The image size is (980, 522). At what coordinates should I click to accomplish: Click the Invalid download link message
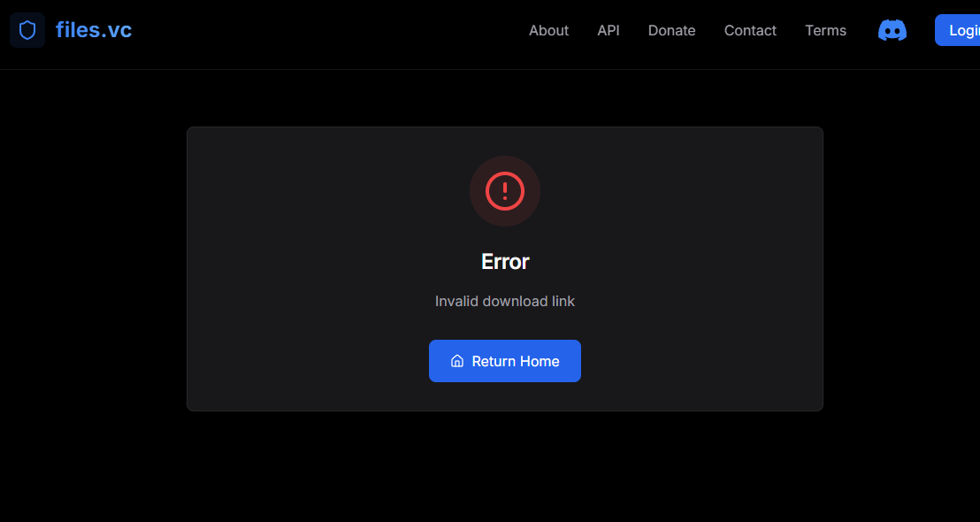pyautogui.click(x=505, y=302)
